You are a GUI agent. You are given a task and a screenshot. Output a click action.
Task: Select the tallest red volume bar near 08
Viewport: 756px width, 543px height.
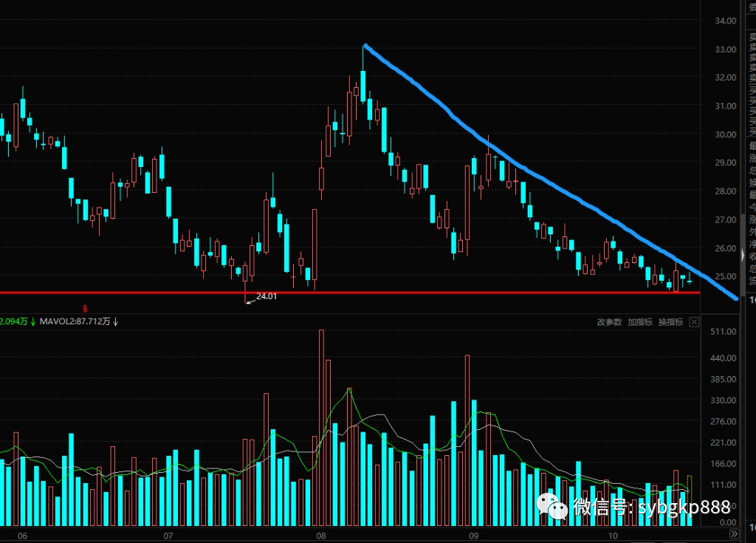pos(322,428)
